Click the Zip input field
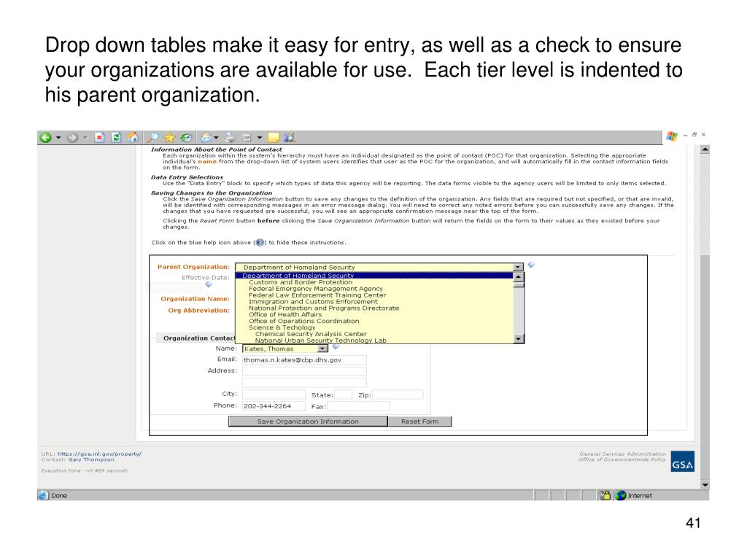Image resolution: width=747 pixels, height=560 pixels. (x=398, y=394)
